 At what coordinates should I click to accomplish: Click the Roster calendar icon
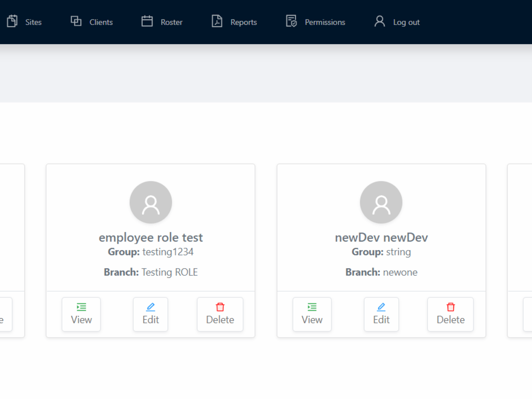[x=147, y=21]
